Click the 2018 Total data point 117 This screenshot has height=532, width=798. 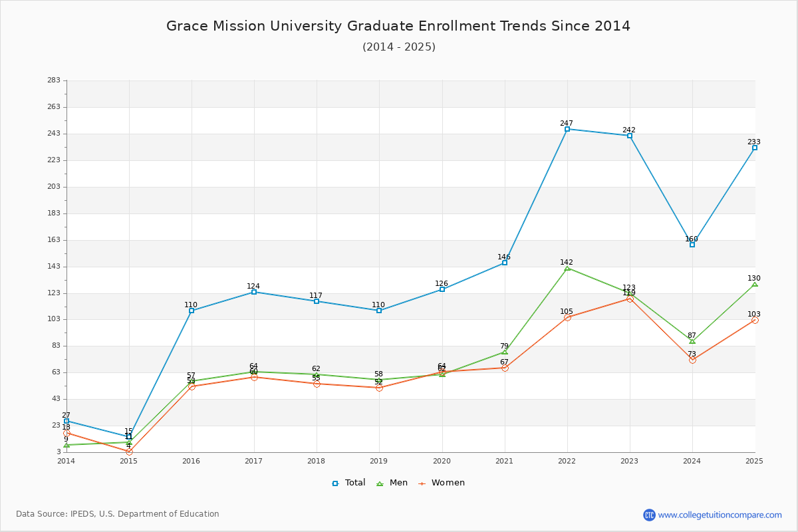pos(317,301)
